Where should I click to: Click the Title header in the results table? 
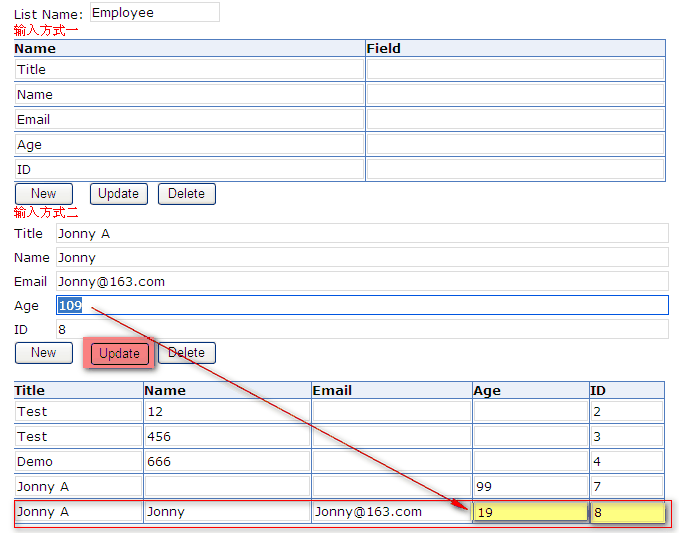(x=78, y=390)
